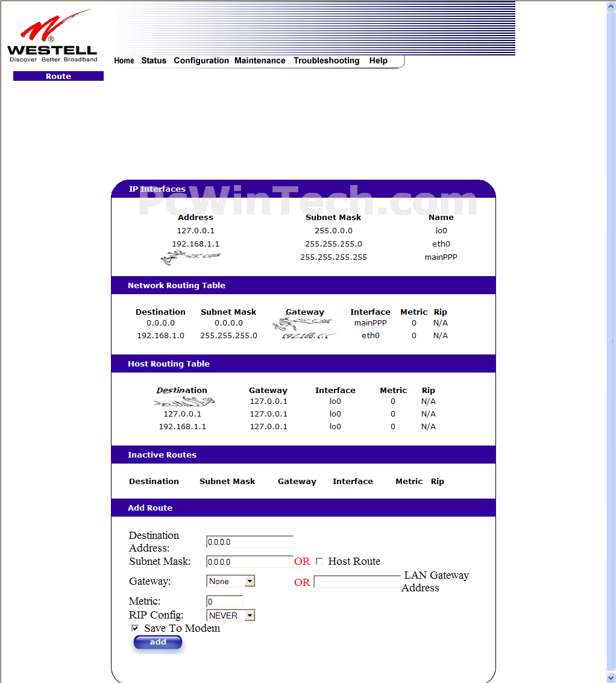
Task: Open the RIP Config dropdown set to NEVER
Action: 230,615
